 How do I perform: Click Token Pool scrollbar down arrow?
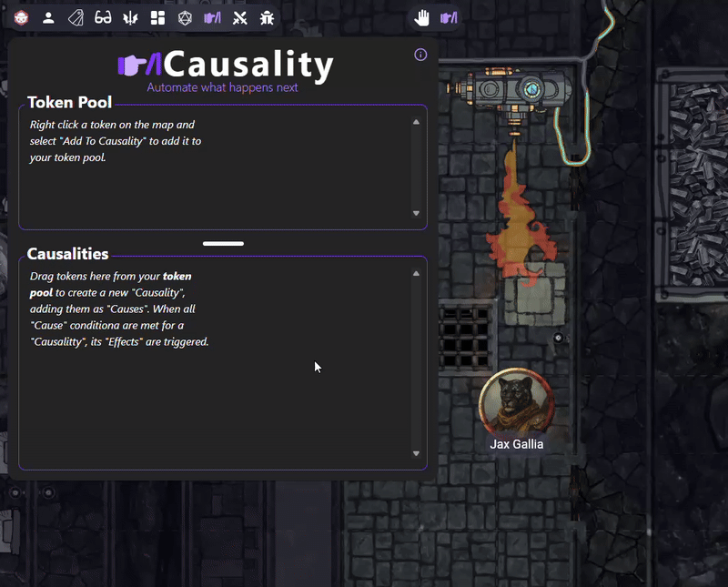[x=416, y=213]
